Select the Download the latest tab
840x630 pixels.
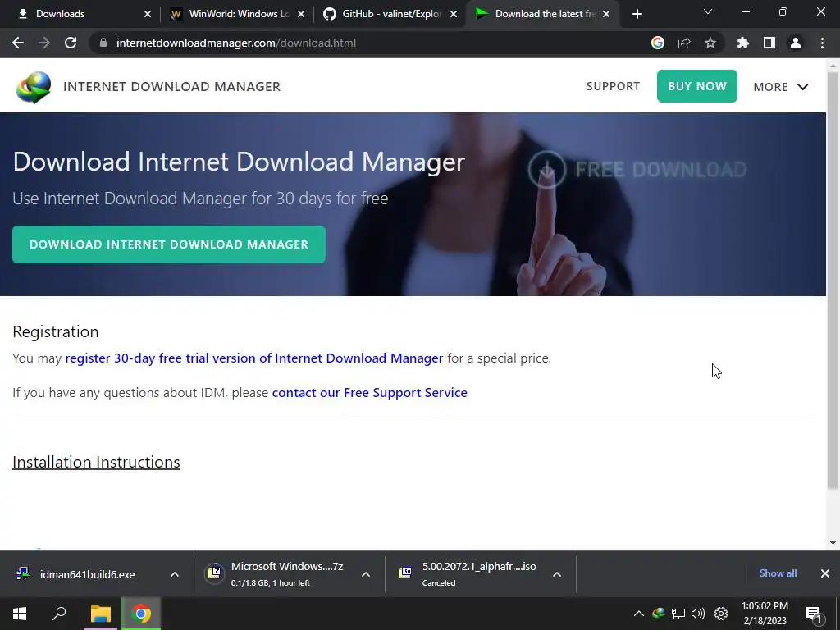(543, 14)
